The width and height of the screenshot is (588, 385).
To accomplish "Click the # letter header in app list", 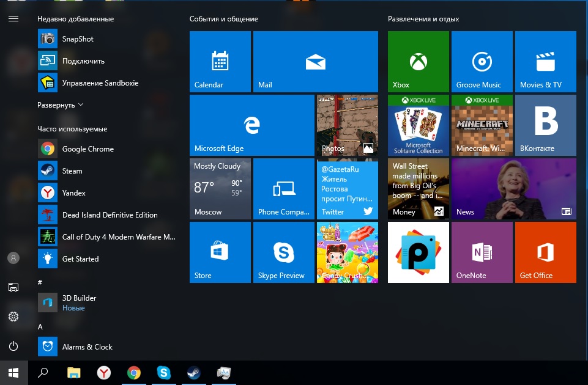I will point(40,282).
